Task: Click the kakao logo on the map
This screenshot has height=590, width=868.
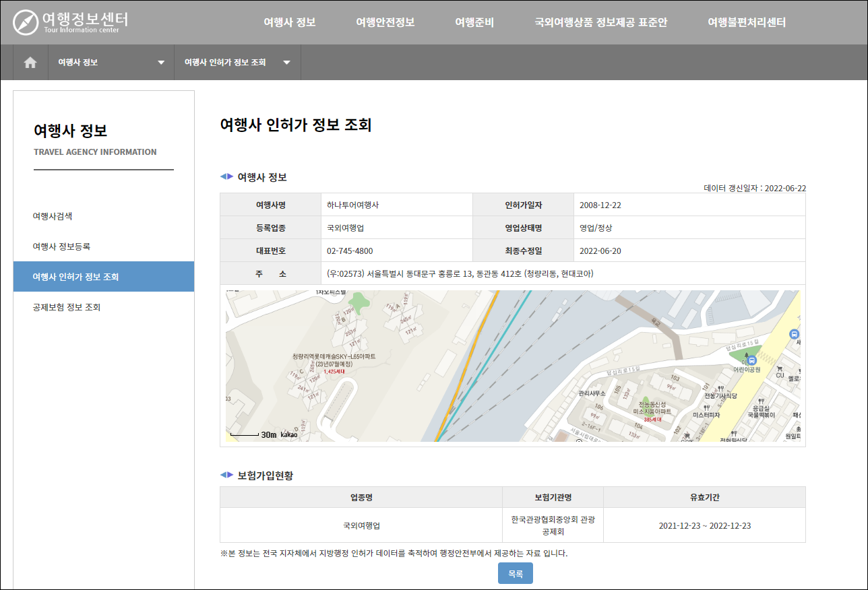Action: [x=289, y=435]
